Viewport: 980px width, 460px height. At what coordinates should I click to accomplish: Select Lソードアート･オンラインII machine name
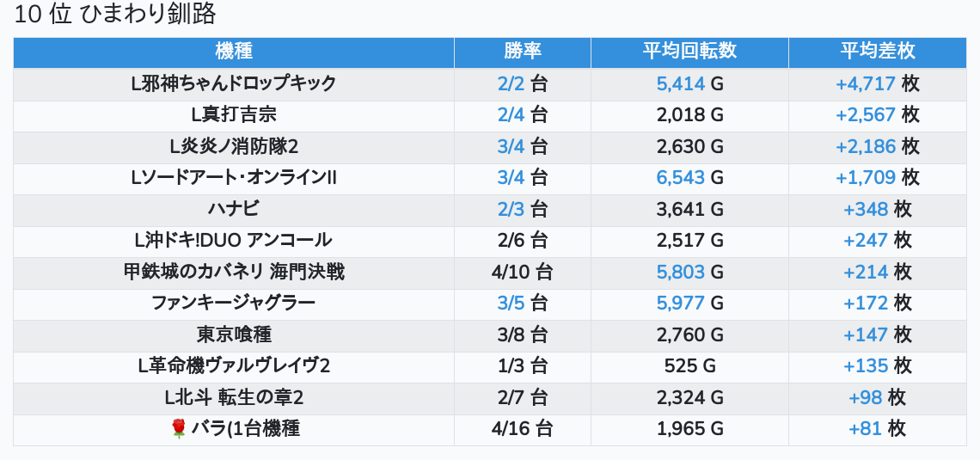click(234, 178)
